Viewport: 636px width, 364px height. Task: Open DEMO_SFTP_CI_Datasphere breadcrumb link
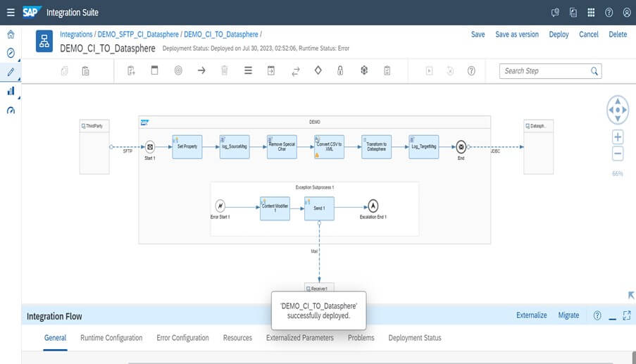pos(138,34)
